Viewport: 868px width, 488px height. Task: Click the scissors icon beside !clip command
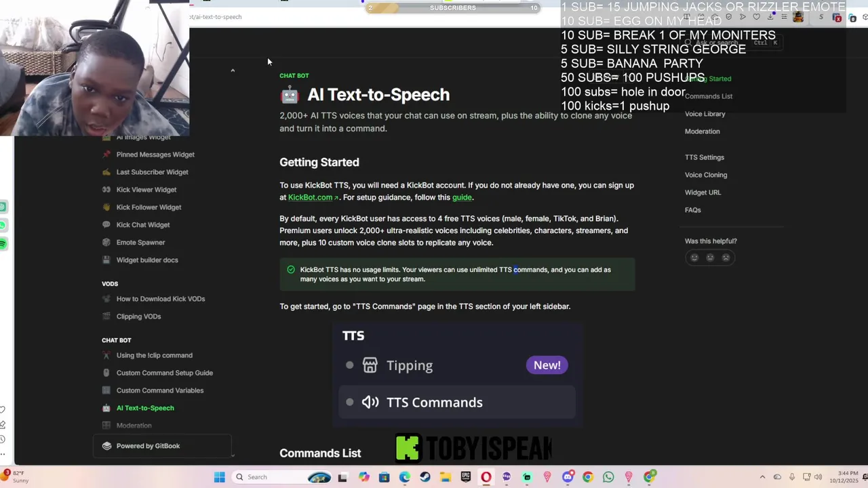point(106,355)
